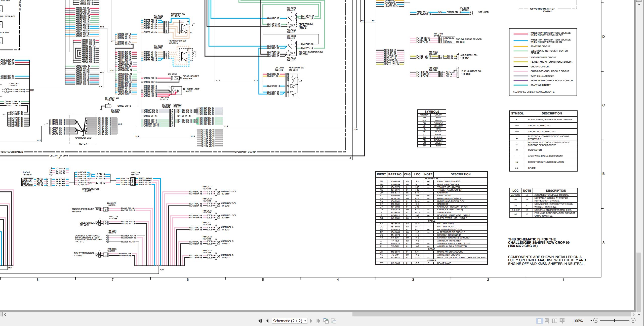
Task: Click the XMSN MC2 SOL label
Action: click(x=228, y=191)
